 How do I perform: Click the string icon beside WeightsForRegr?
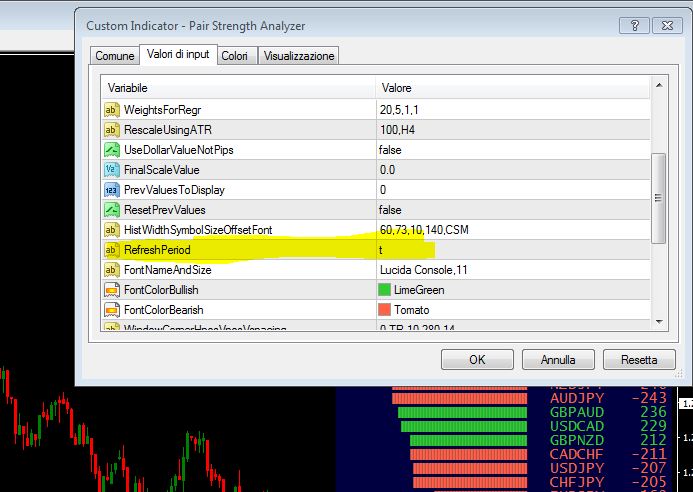(111, 110)
